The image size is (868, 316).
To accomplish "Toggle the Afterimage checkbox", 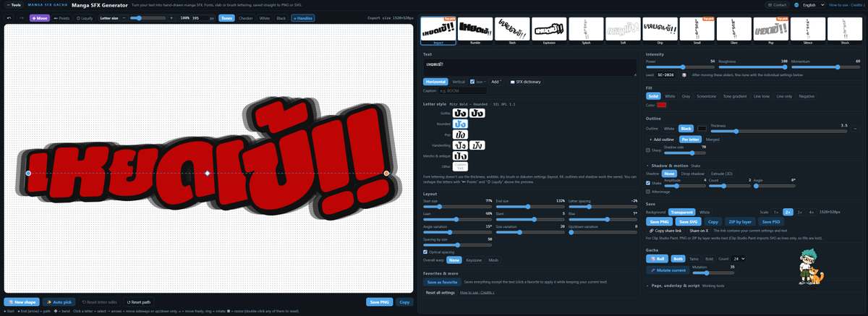I will (648, 191).
